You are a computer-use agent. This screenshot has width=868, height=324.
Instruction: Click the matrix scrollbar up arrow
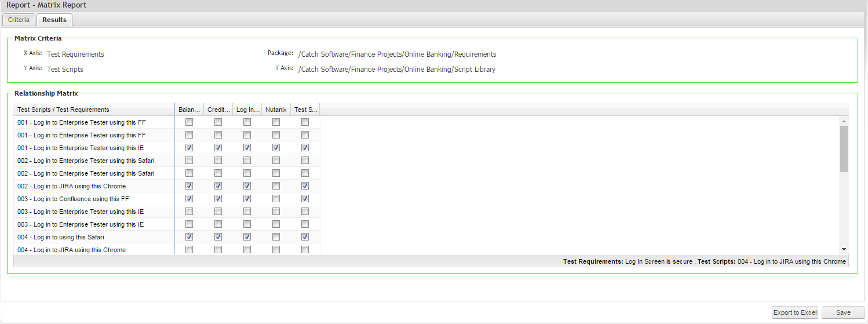click(844, 121)
